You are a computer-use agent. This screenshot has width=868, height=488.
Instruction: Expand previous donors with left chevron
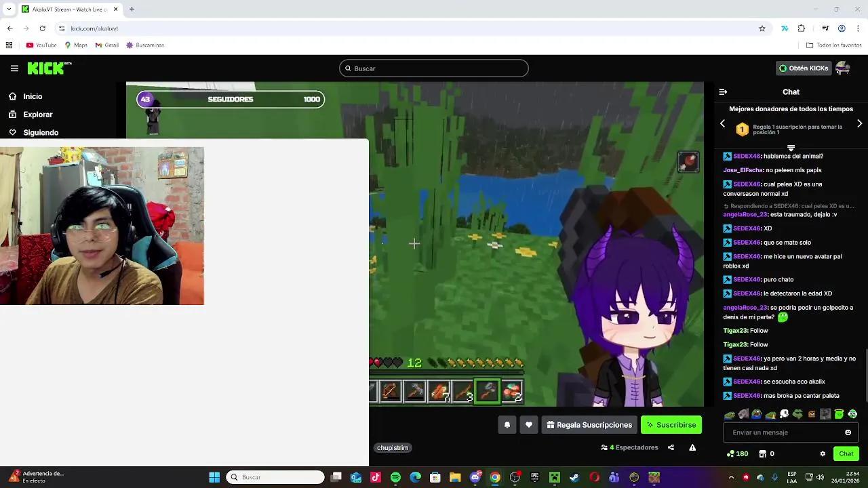tap(723, 123)
